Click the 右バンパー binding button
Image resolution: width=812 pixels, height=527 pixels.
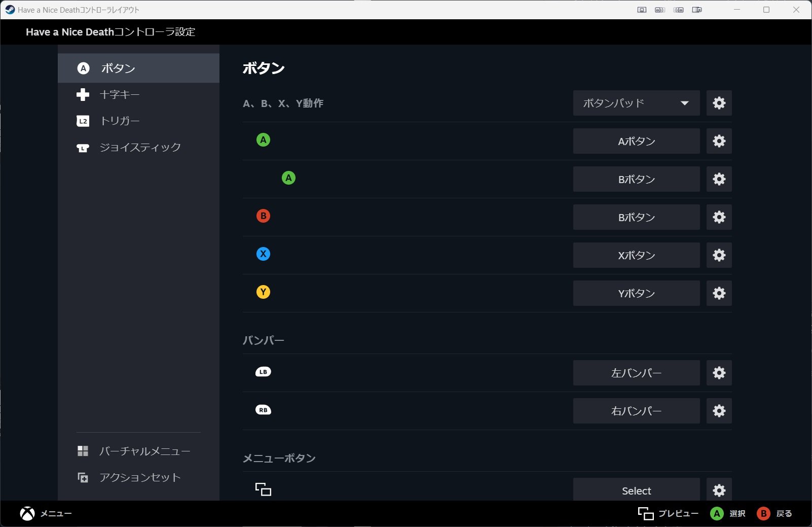point(636,411)
